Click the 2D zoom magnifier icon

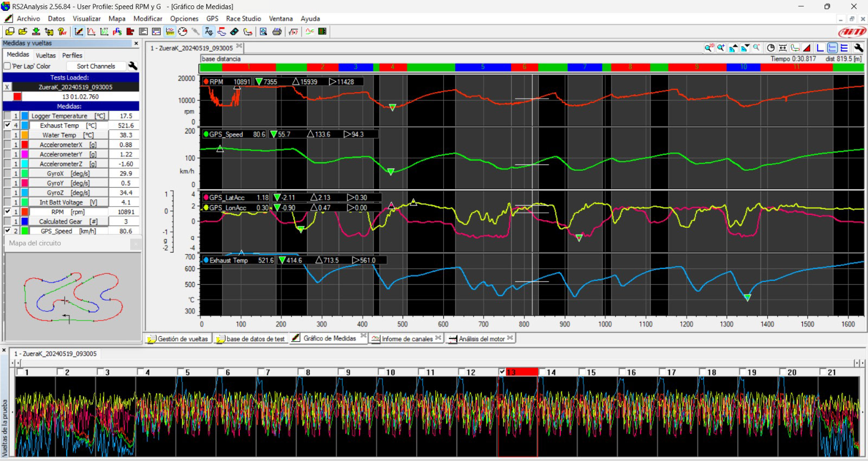click(x=709, y=48)
